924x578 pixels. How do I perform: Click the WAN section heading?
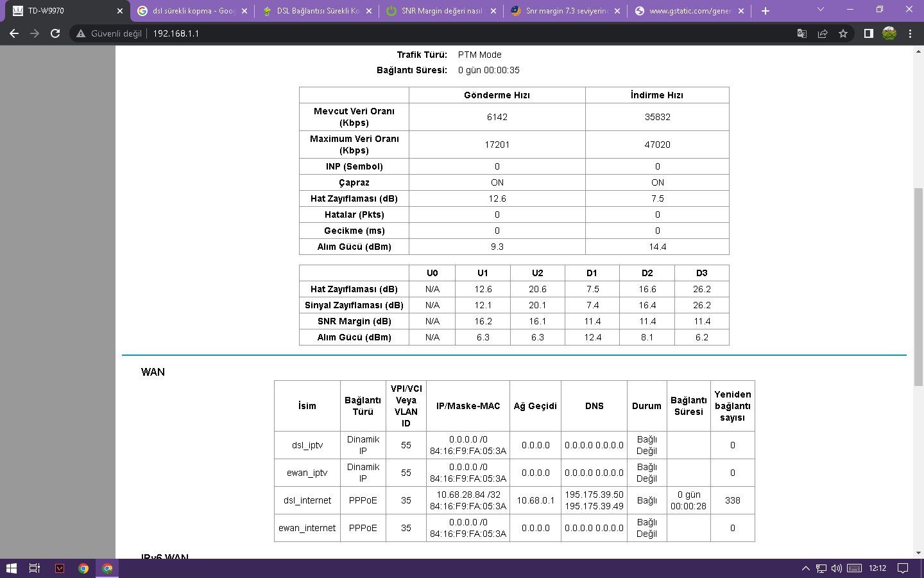click(153, 372)
